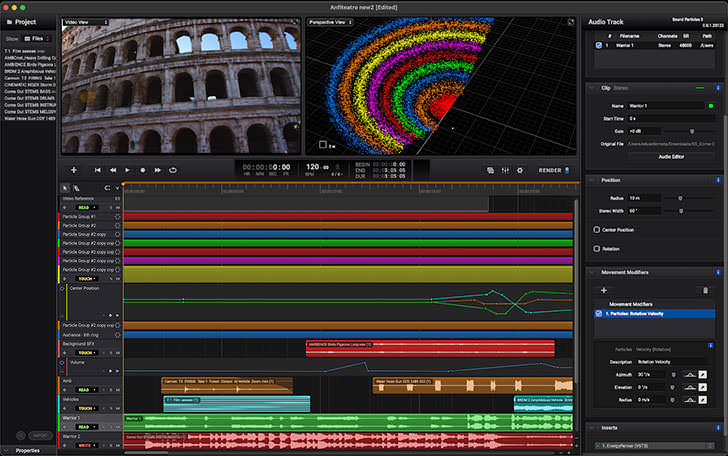Toggle the loop playback icon
The width and height of the screenshot is (728, 456).
click(173, 170)
